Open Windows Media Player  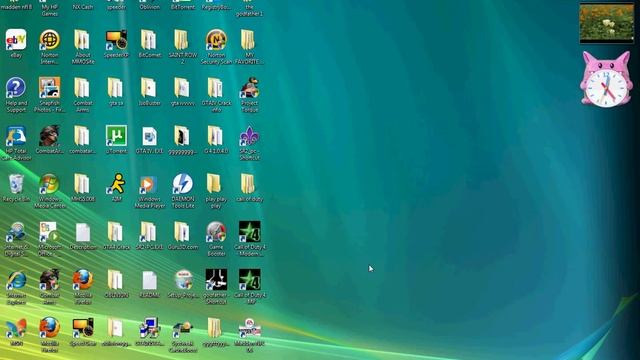tap(149, 184)
